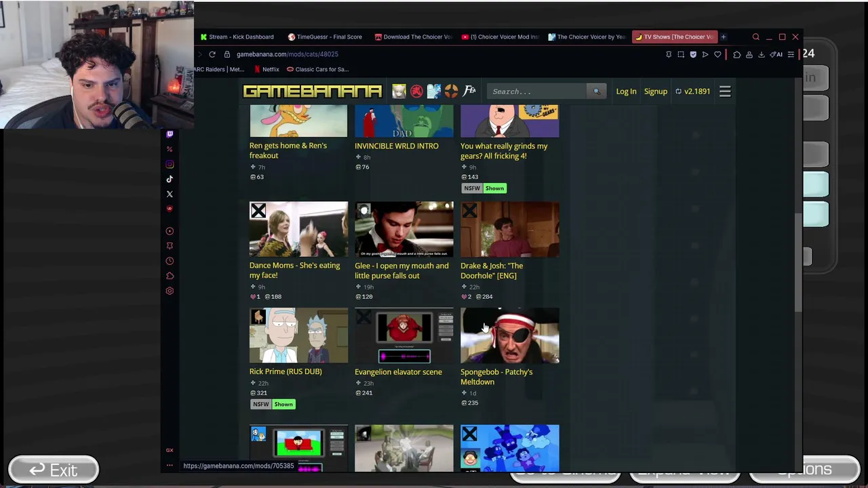
Task: Click the category icon on the Rick Prime thumbnail
Action: tap(258, 317)
